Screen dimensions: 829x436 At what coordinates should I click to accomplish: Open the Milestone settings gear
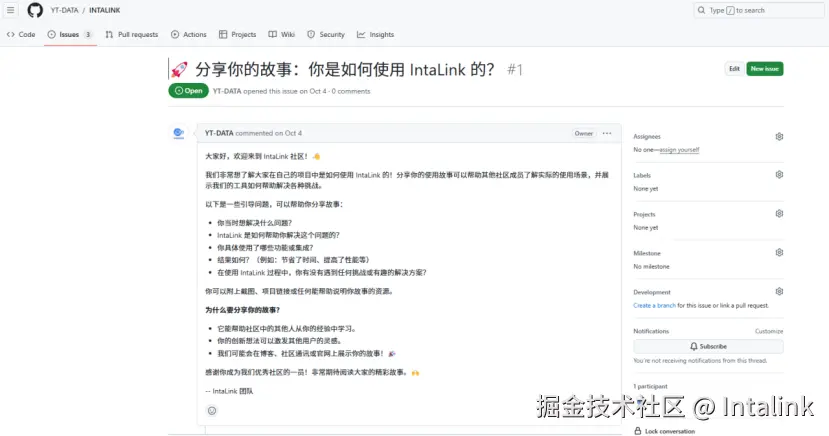click(x=779, y=253)
